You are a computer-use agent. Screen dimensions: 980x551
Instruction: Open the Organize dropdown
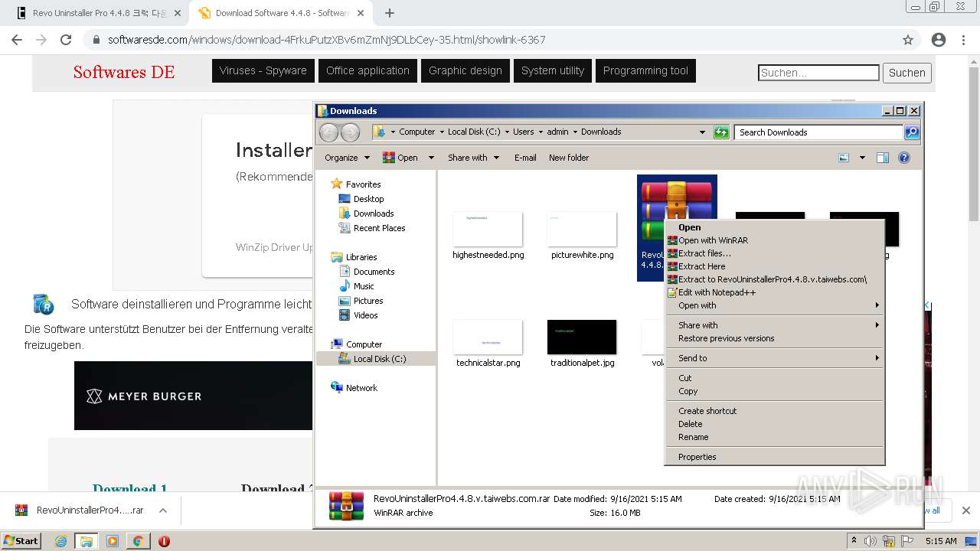tap(347, 158)
